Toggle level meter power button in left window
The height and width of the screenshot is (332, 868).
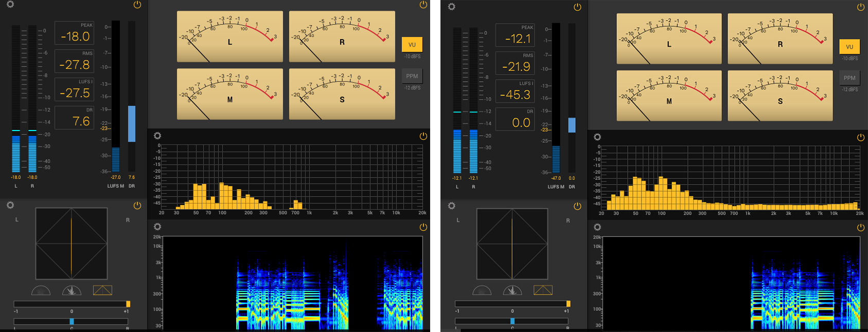137,5
